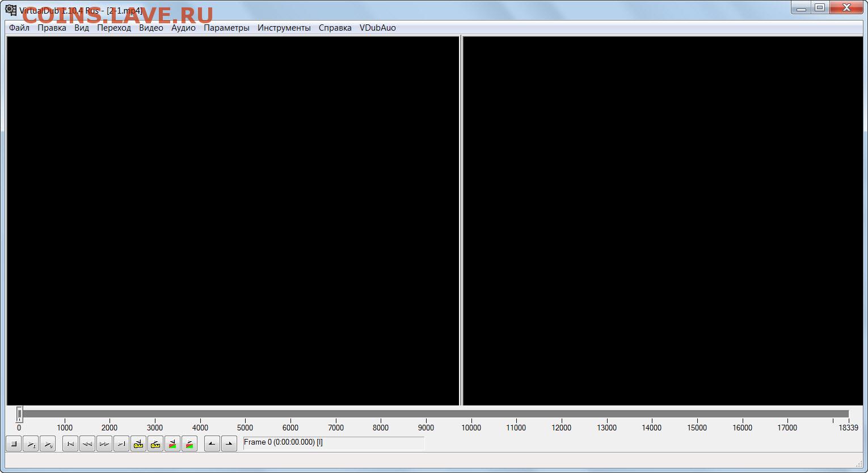Click the timeline position slider handle

[x=19, y=414]
